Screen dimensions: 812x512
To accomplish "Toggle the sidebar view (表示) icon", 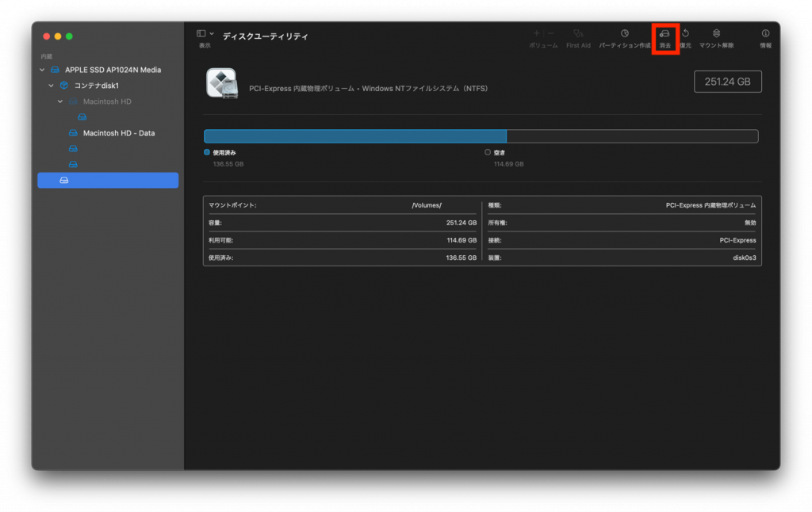I will pyautogui.click(x=201, y=33).
